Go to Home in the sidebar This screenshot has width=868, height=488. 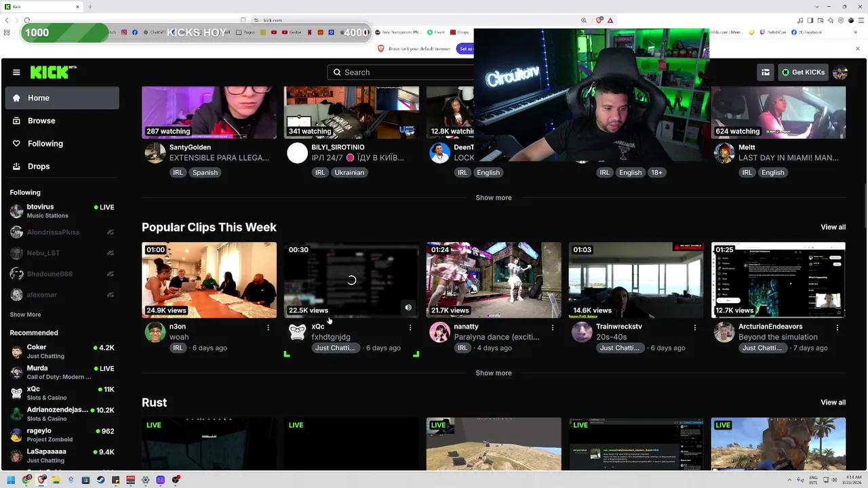click(x=62, y=98)
